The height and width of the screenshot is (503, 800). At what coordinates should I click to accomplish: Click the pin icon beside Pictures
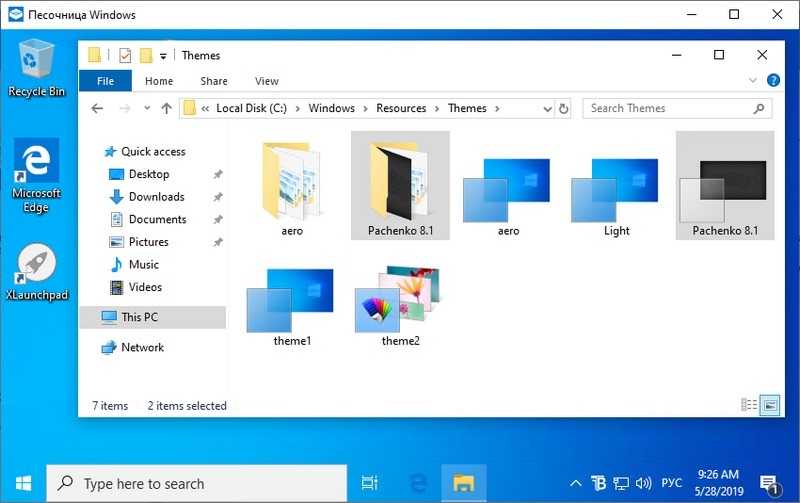pyautogui.click(x=218, y=242)
